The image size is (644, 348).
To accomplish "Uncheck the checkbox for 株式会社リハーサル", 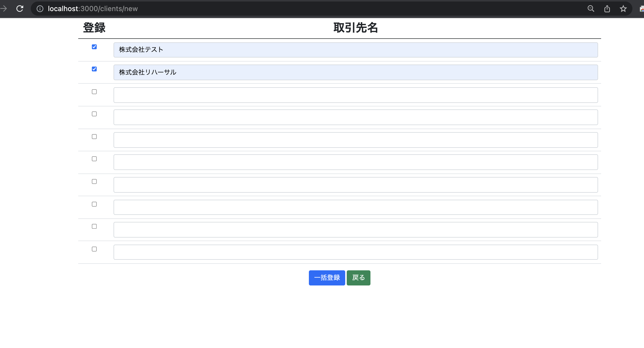I will 94,69.
